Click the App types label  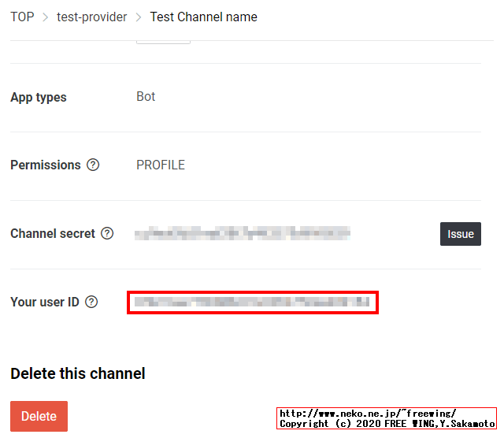[x=39, y=98]
